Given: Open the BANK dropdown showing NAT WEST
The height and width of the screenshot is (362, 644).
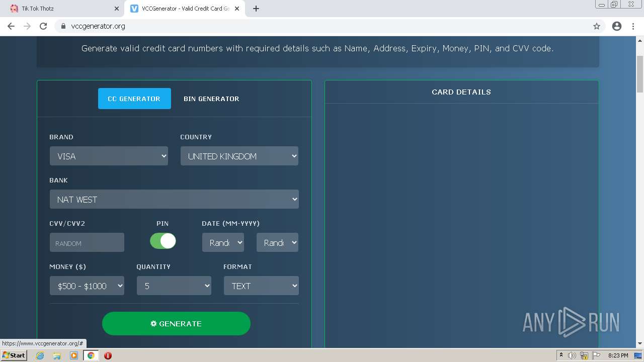Looking at the screenshot, I should 174,200.
